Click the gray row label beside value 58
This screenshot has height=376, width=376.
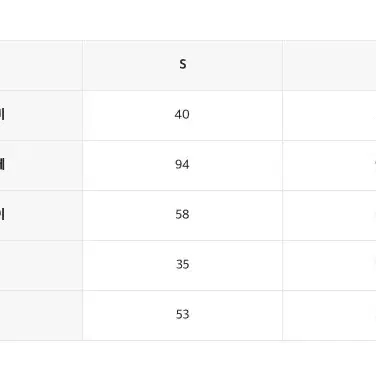pyautogui.click(x=41, y=215)
